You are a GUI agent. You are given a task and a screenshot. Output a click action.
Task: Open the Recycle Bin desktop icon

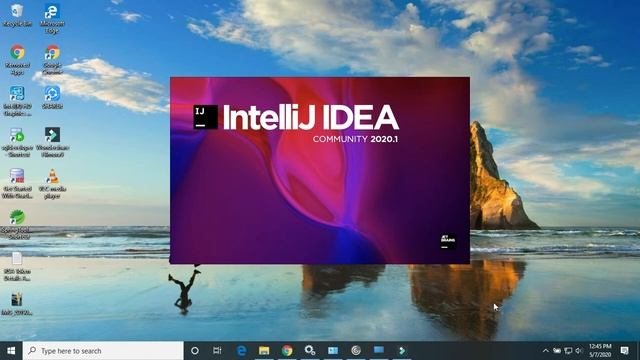point(17,16)
